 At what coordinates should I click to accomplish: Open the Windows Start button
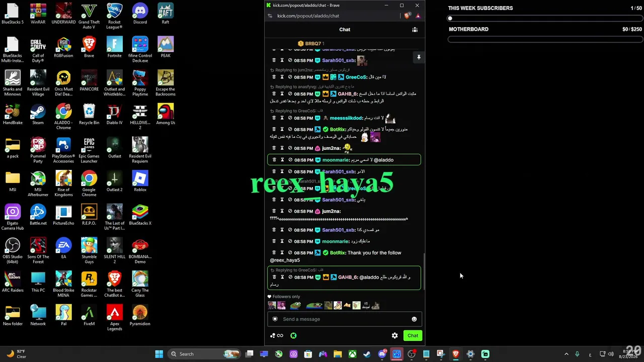(159, 354)
